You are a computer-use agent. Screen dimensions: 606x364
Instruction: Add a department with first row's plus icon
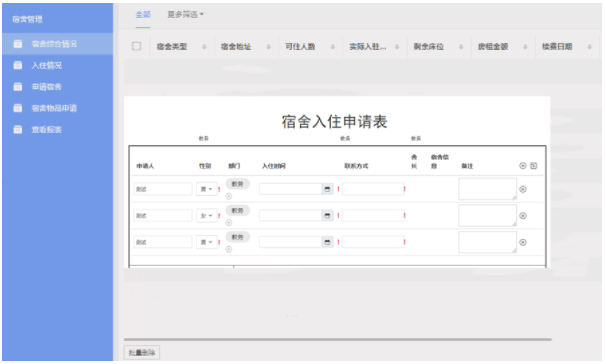point(229,196)
